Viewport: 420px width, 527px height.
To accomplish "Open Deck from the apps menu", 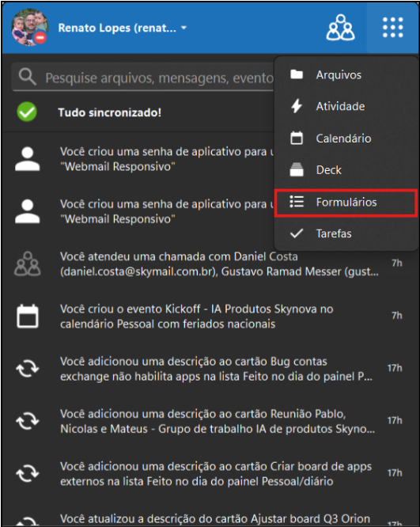I will [346, 170].
